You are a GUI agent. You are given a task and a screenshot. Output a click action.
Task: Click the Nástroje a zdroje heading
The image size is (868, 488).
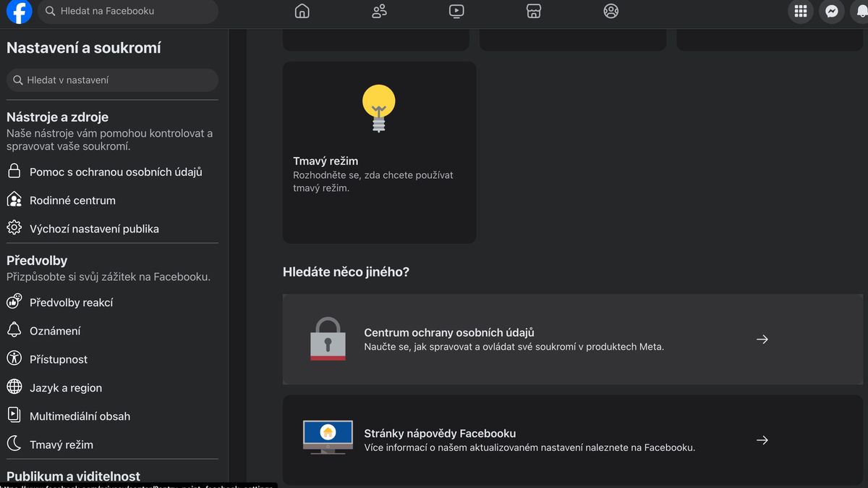pyautogui.click(x=57, y=117)
